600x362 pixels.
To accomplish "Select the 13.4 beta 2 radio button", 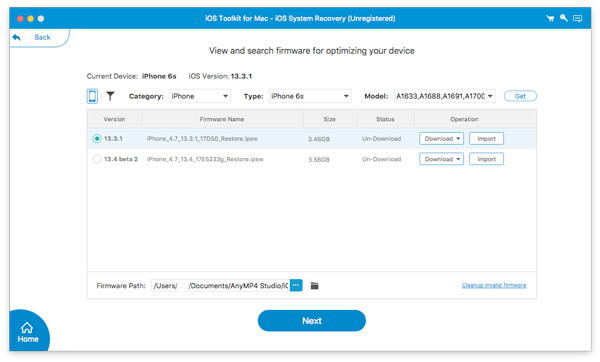I will click(97, 159).
